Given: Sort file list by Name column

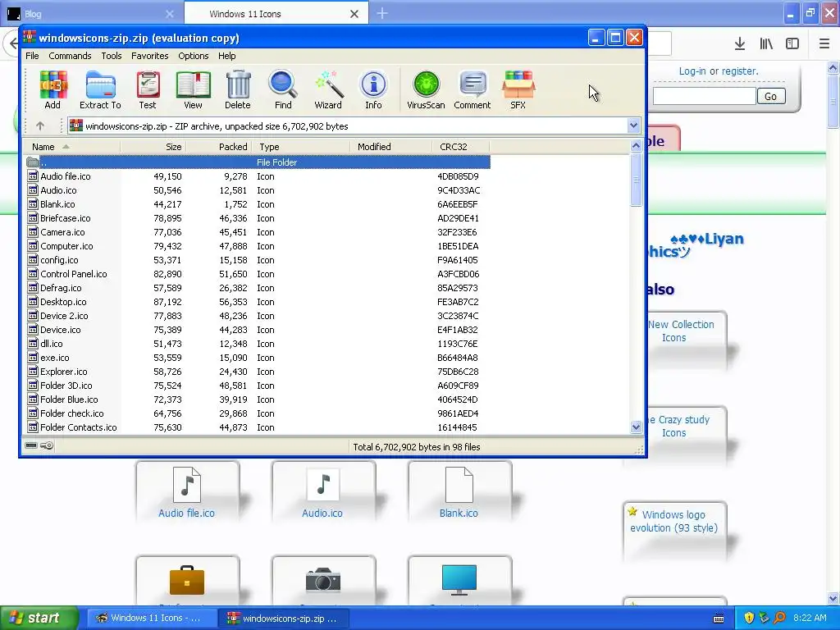Looking at the screenshot, I should click(72, 146).
